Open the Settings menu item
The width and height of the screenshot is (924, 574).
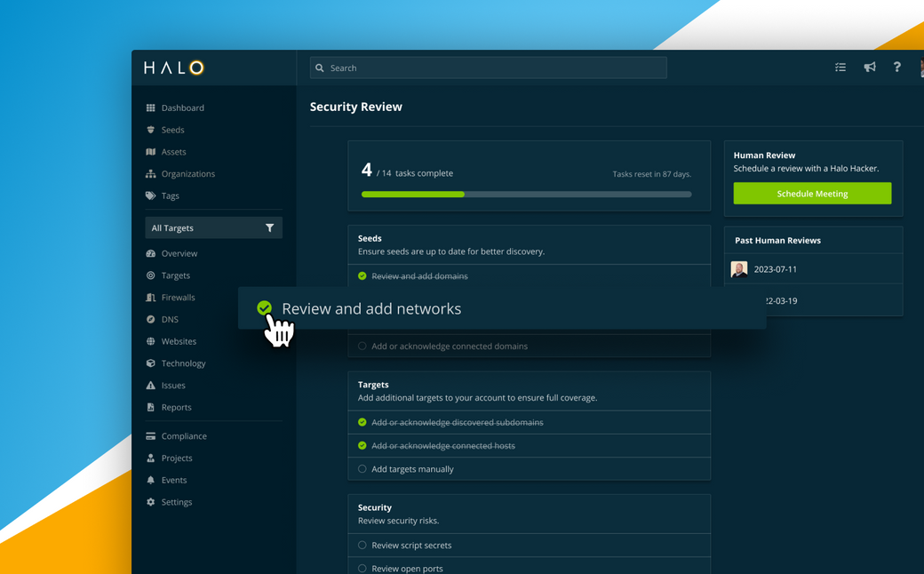(x=176, y=502)
